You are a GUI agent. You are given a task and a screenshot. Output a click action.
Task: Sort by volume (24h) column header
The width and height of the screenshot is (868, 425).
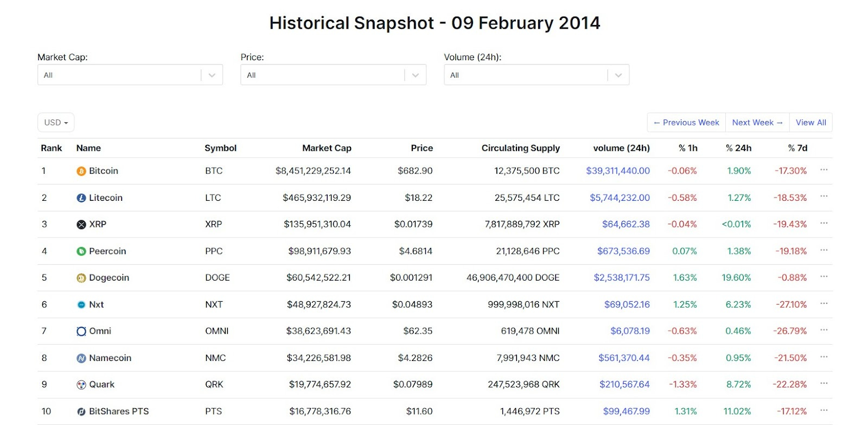coord(621,148)
